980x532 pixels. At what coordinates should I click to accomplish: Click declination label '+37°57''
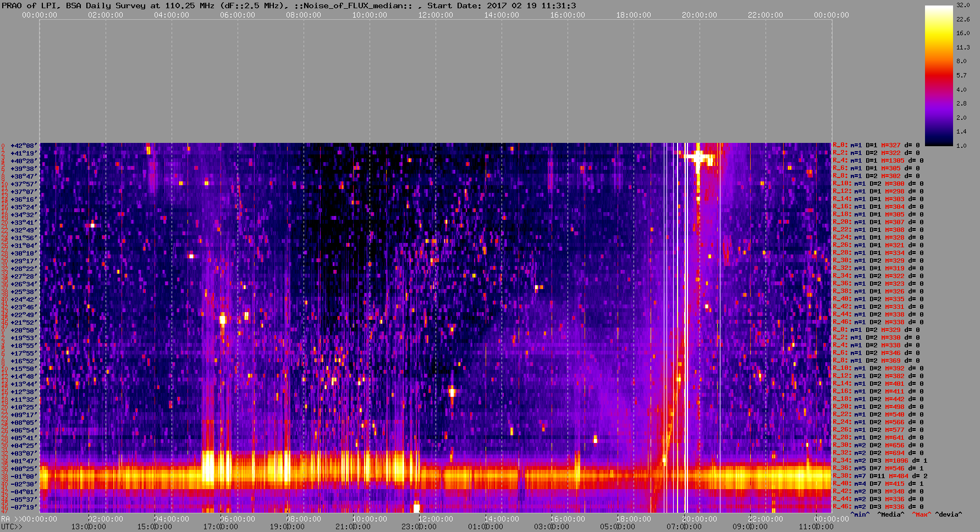pyautogui.click(x=24, y=184)
